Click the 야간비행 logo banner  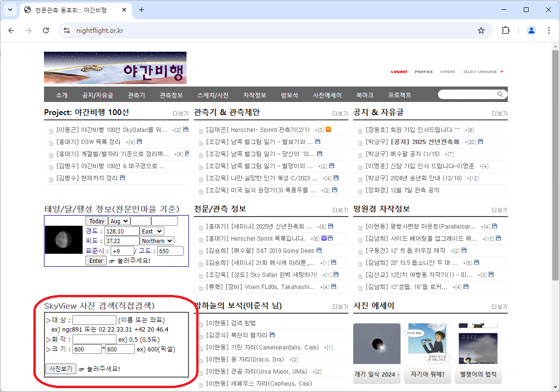tap(115, 68)
